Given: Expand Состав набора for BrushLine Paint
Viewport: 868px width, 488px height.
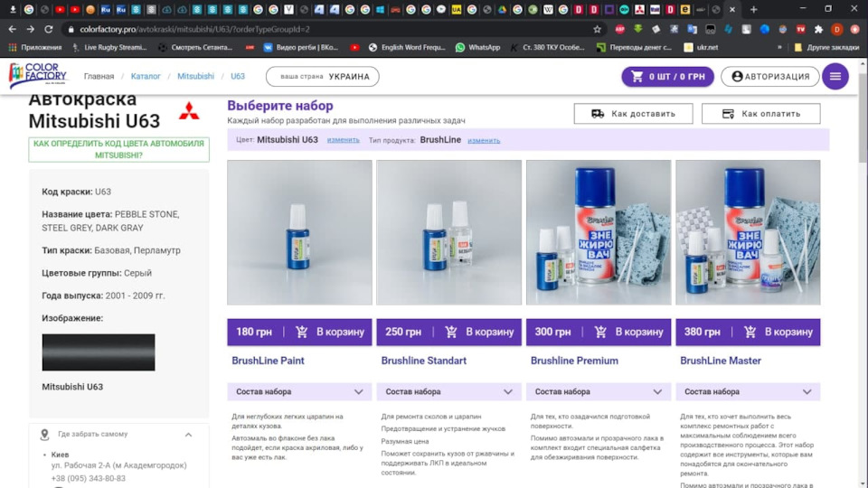Looking at the screenshot, I should 299,391.
